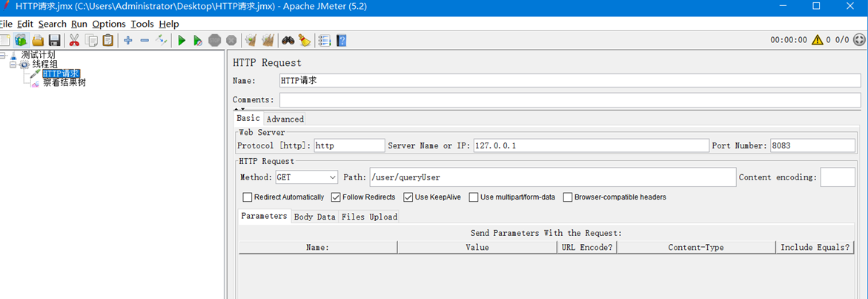Viewport: 868px width, 299px height.
Task: Click the Value column header
Action: point(477,248)
